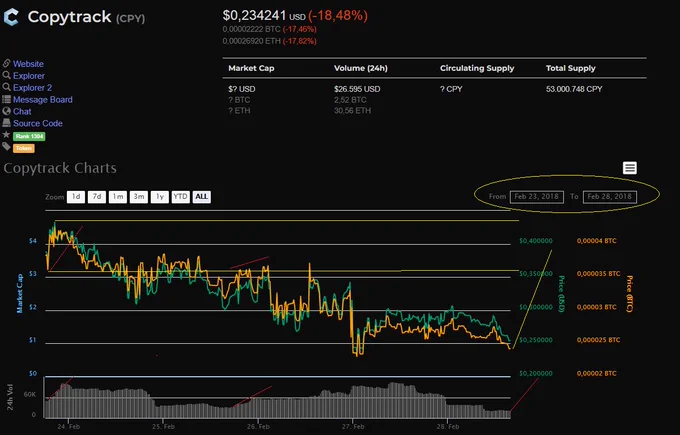This screenshot has height=435, width=680.
Task: Set chart zoom to 1d
Action: pyautogui.click(x=76, y=196)
